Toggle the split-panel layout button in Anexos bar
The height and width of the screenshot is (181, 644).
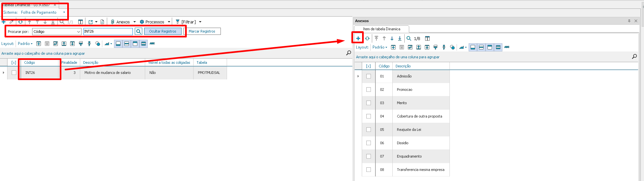tap(481, 47)
